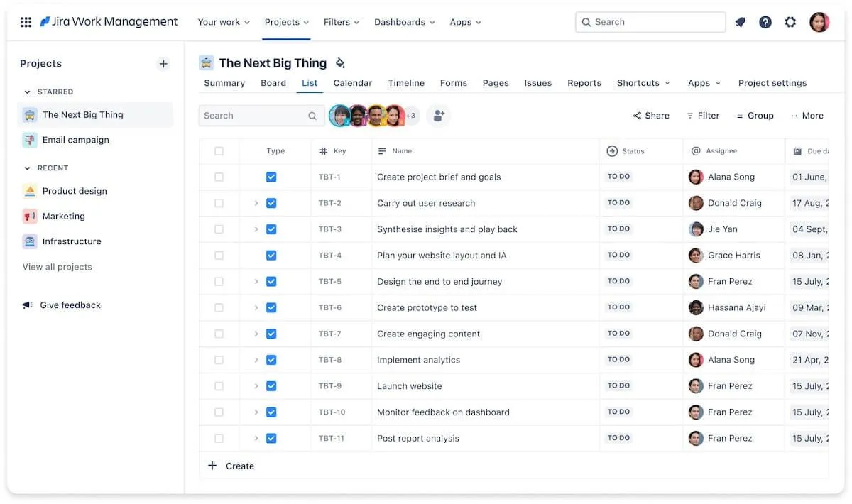852x504 pixels.
Task: Switch to the Calendar tab
Action: pyautogui.click(x=353, y=83)
